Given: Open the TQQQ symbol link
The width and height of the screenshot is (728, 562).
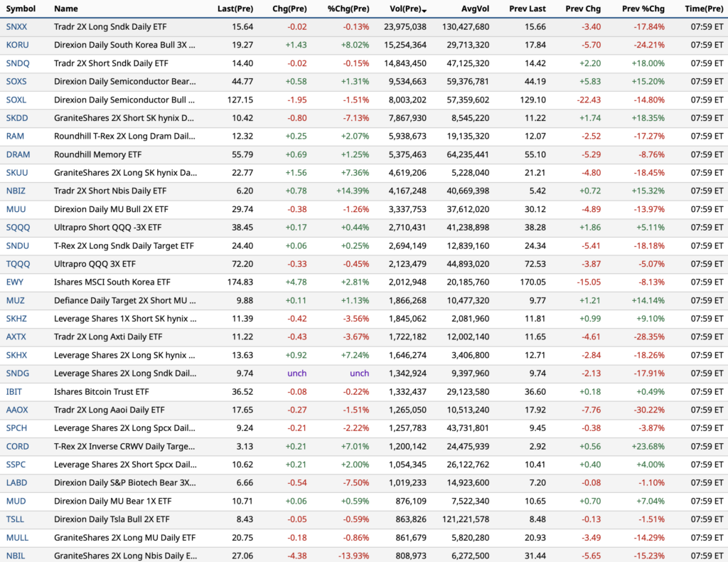Looking at the screenshot, I should [18, 264].
